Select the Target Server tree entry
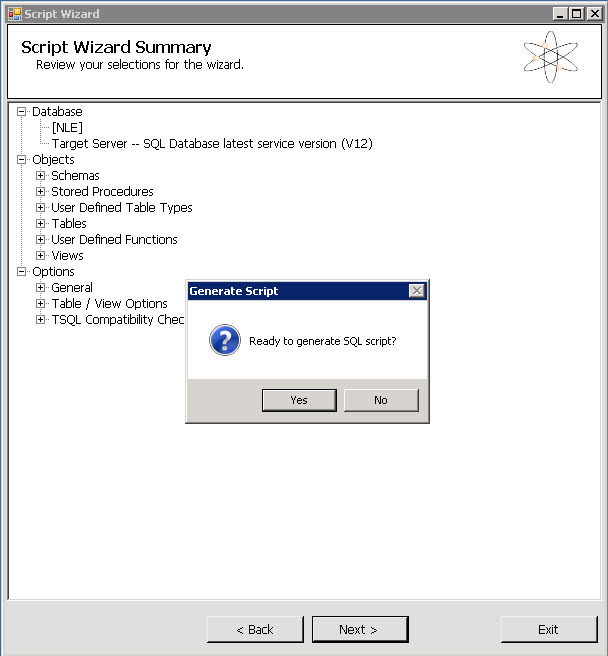The width and height of the screenshot is (608, 656). 212,144
